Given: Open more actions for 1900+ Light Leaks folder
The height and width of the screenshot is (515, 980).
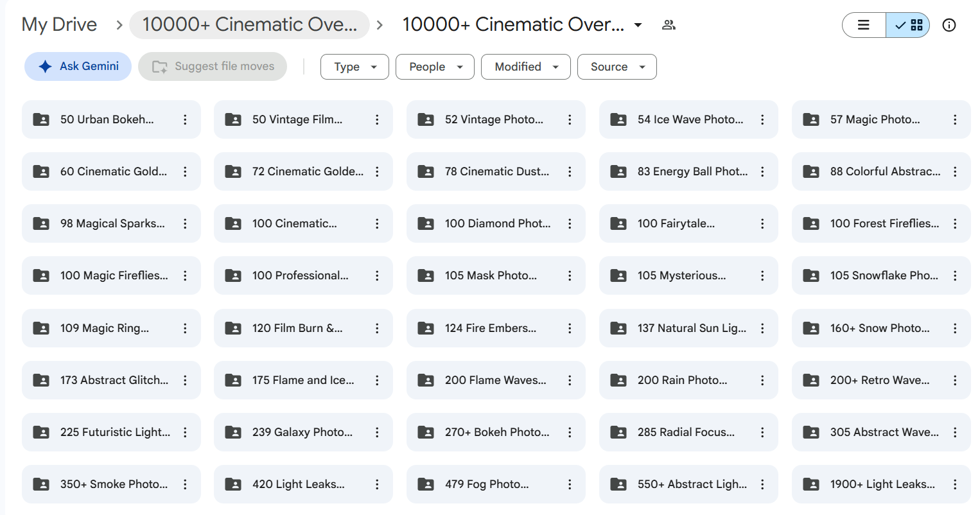Looking at the screenshot, I should (955, 484).
